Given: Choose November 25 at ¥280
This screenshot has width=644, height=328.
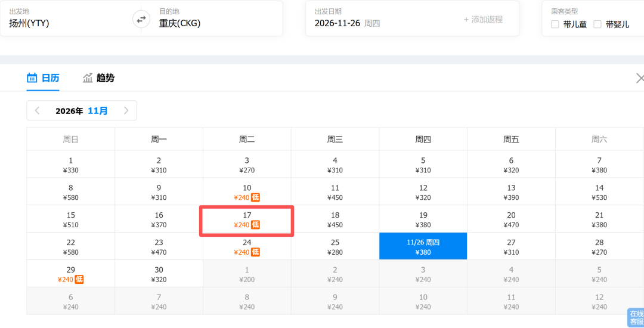Looking at the screenshot, I should coord(335,246).
